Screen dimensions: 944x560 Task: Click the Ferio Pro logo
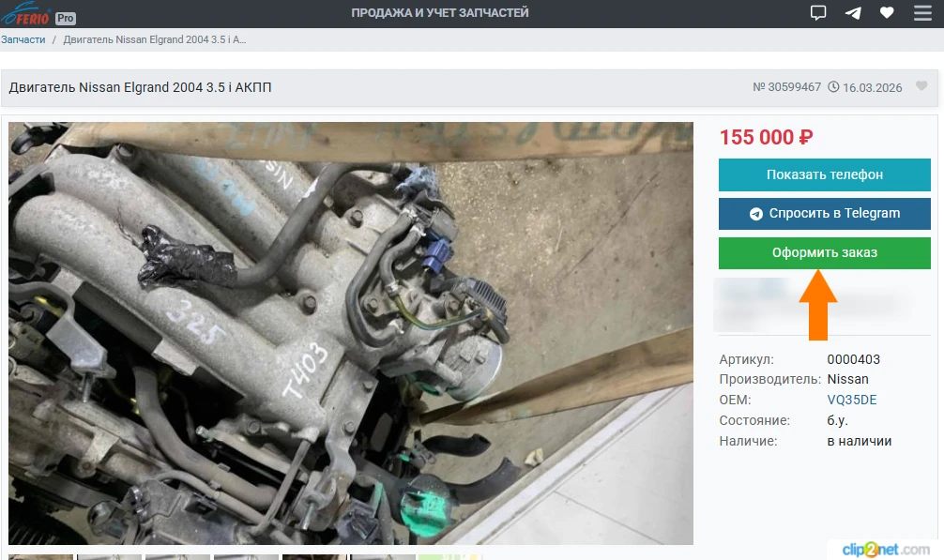pyautogui.click(x=38, y=14)
